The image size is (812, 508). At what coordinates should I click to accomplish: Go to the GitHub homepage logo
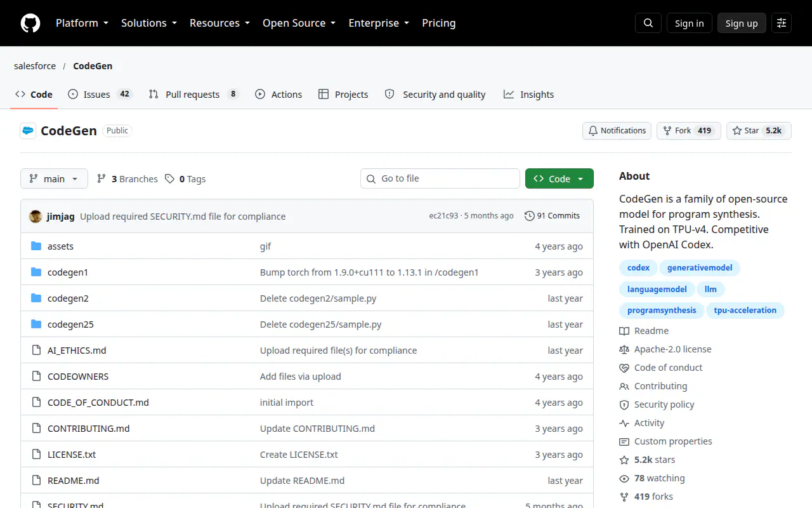pyautogui.click(x=30, y=23)
